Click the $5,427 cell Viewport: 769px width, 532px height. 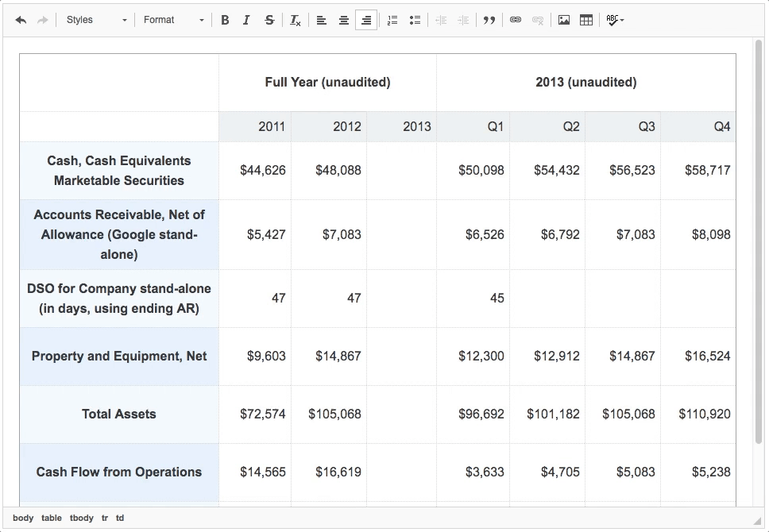255,234
